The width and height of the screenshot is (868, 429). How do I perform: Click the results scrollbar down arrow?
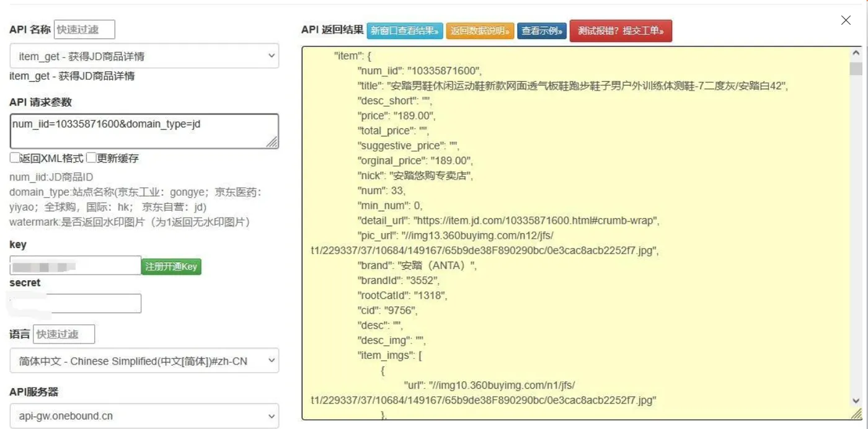point(856,400)
